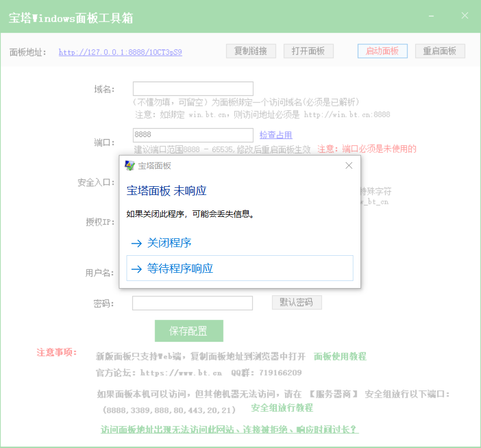Click the 用户名 label
The width and height of the screenshot is (481, 448).
coord(100,273)
